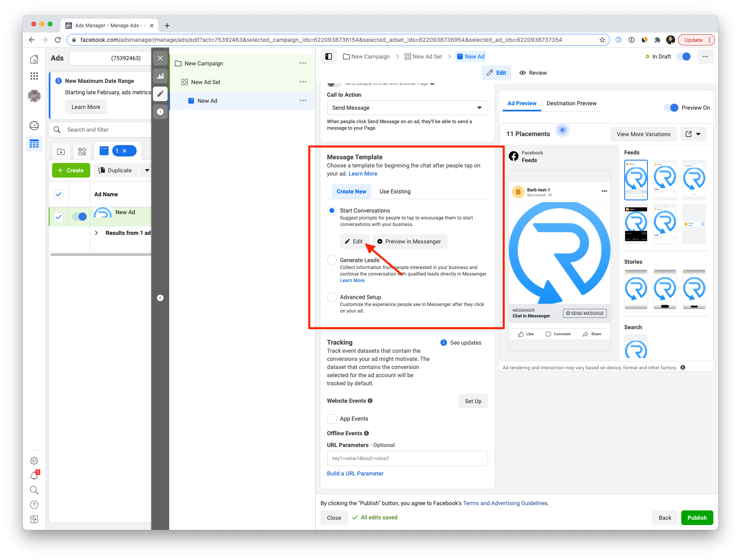Open options for New Ad Set row
This screenshot has width=741, height=560.
click(x=303, y=82)
